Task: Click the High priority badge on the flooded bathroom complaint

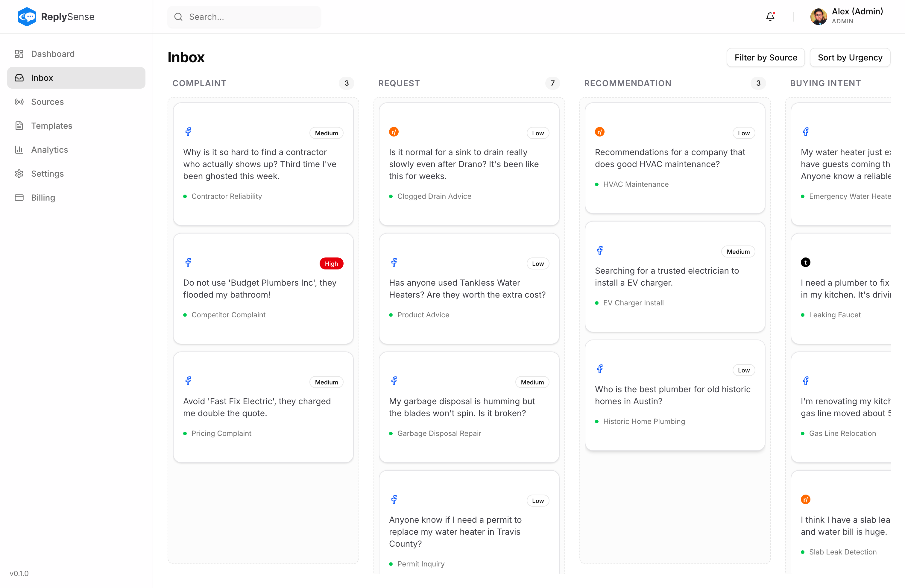Action: click(331, 263)
